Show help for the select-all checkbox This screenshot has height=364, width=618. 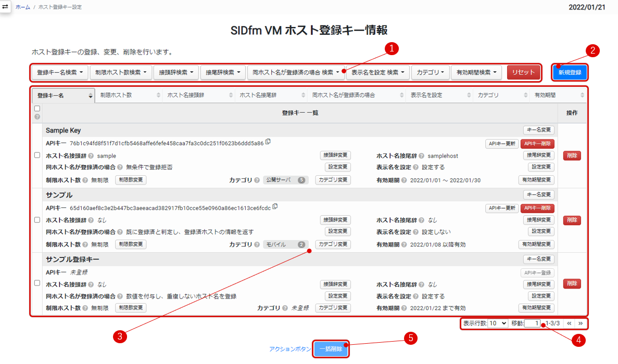pos(37,117)
